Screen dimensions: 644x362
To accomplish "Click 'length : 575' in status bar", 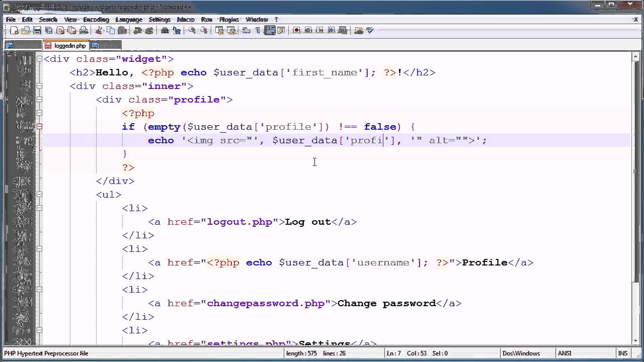I will (301, 353).
